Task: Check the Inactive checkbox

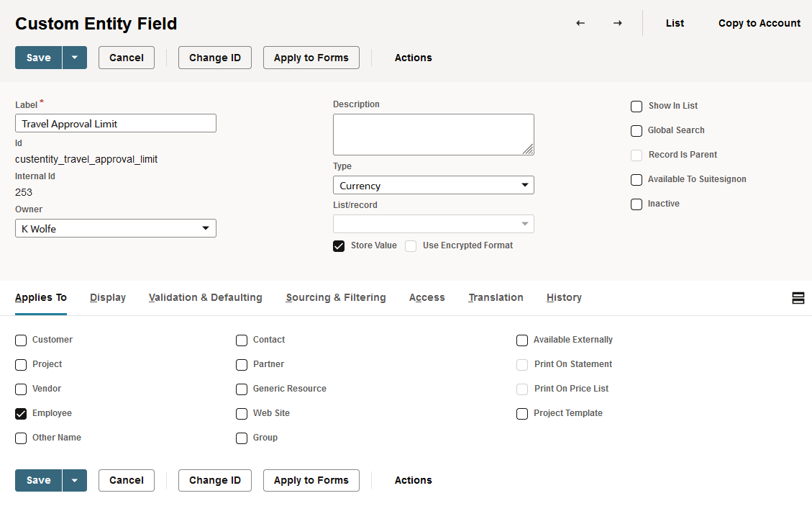Action: coord(637,204)
